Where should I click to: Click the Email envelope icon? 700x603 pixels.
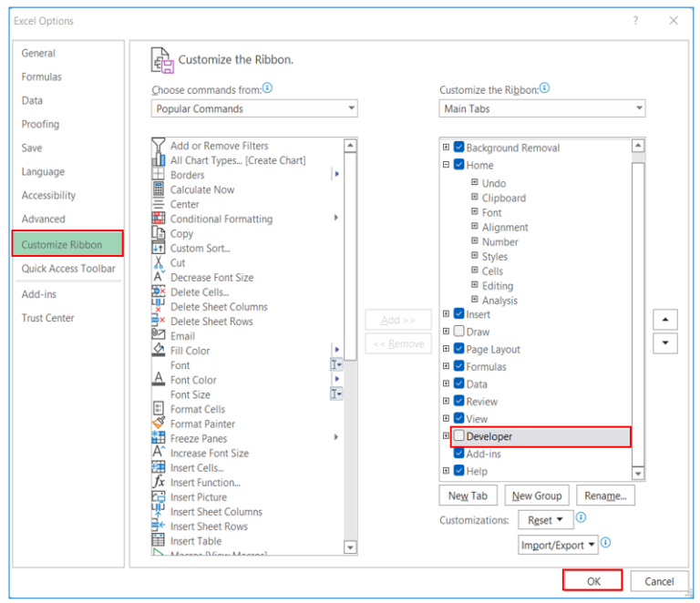click(x=159, y=335)
